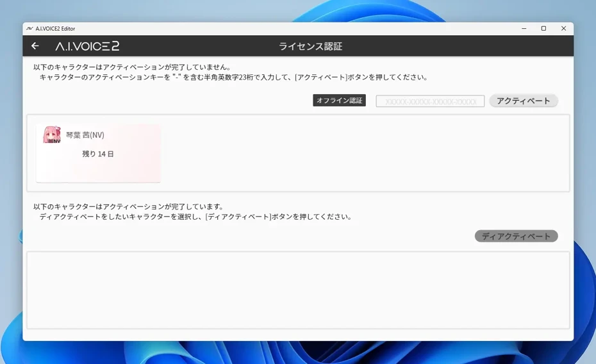Open offline authentication (オフライン認証)

[339, 101]
